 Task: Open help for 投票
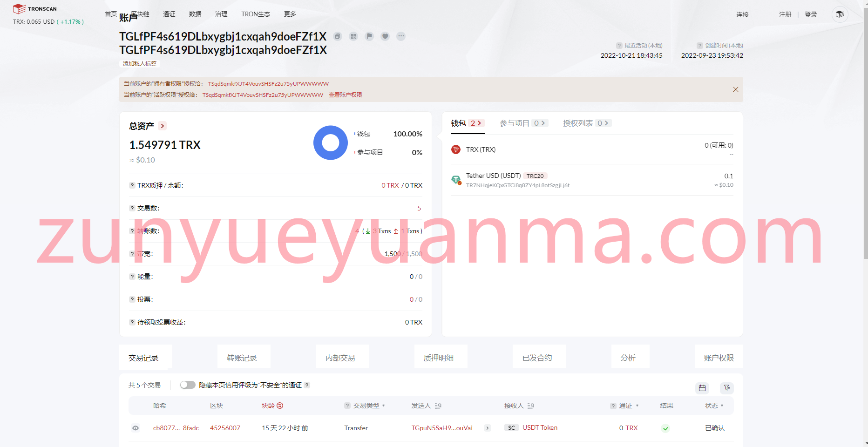[x=132, y=299]
